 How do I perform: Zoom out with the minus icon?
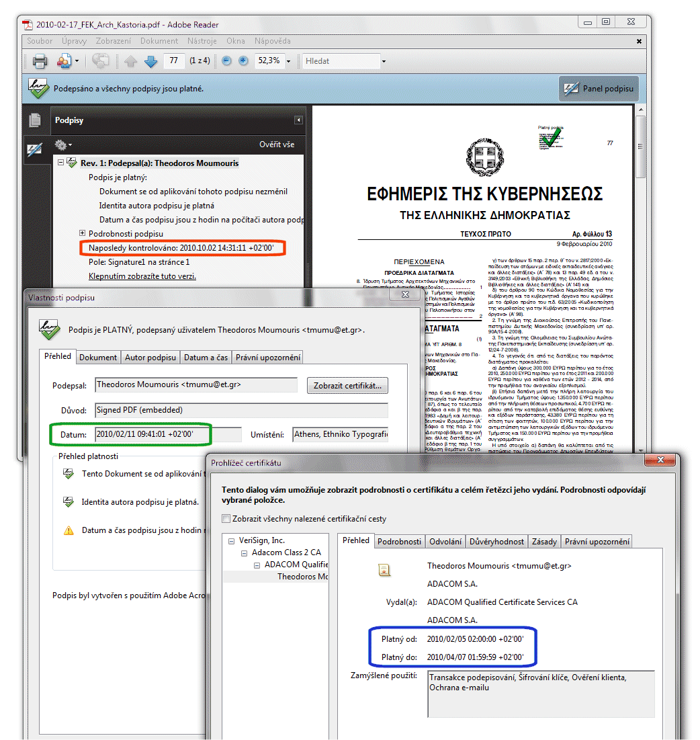[x=227, y=60]
